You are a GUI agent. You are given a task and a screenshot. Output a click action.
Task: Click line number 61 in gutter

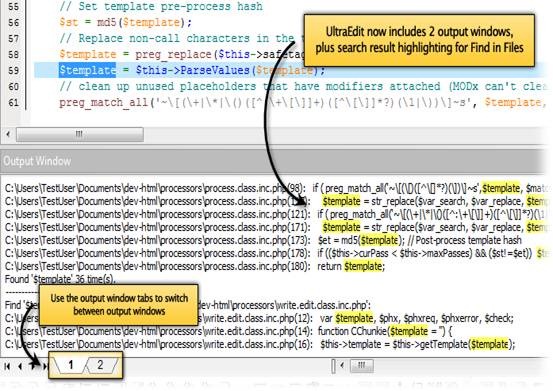coord(13,103)
